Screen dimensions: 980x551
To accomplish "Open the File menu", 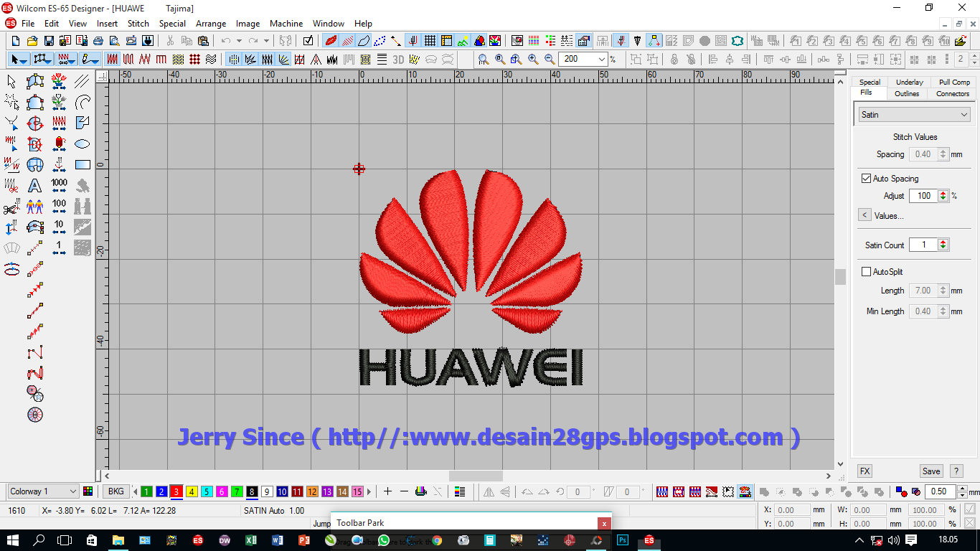I will (28, 24).
